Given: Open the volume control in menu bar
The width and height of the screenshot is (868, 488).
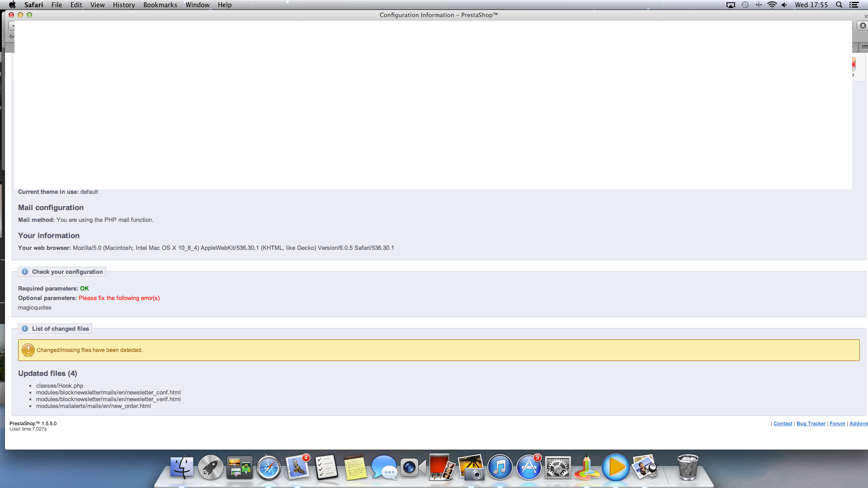Looking at the screenshot, I should [x=784, y=5].
